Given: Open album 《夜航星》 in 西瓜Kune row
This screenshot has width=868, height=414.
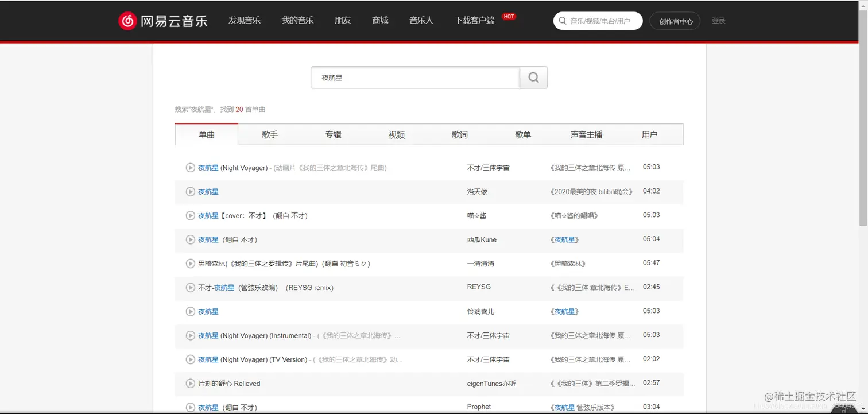Looking at the screenshot, I should (564, 239).
